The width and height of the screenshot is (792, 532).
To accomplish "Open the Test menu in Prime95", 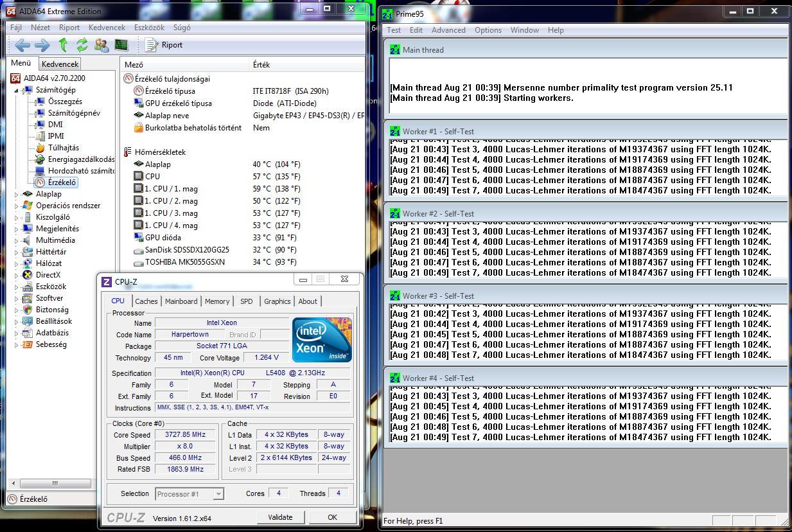I will coord(394,30).
